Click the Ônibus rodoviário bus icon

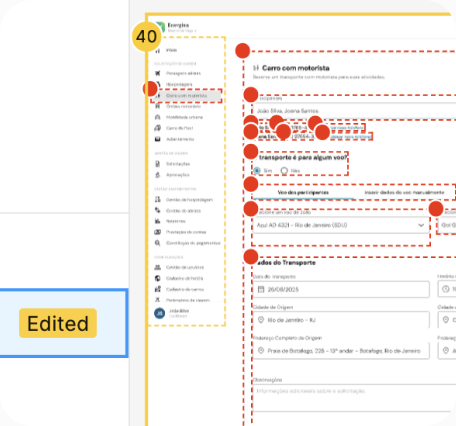pos(158,106)
